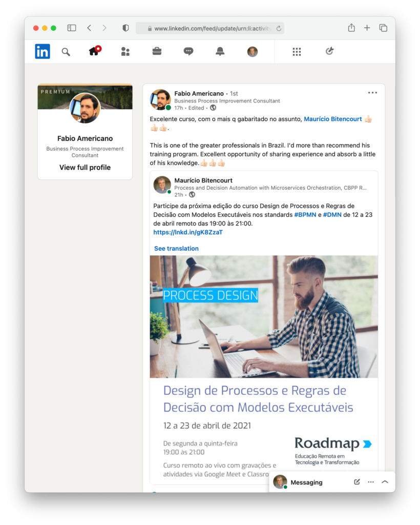Open the lnkd.in/gK8ZzaT link
Viewport: 420px width, 525px height.
click(x=188, y=232)
